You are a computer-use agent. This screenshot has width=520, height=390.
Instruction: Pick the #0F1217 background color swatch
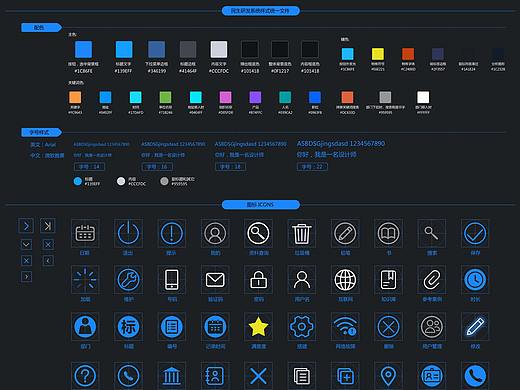[x=280, y=50]
